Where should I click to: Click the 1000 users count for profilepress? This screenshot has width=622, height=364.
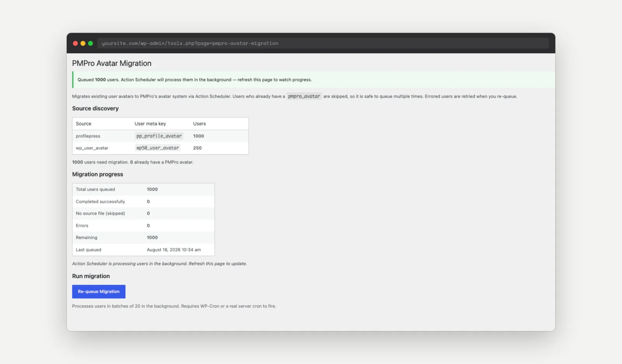199,136
